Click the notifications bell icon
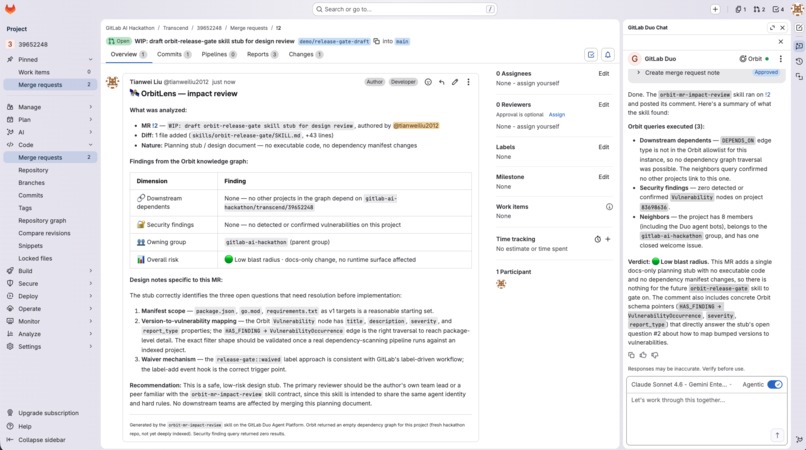 (x=608, y=55)
